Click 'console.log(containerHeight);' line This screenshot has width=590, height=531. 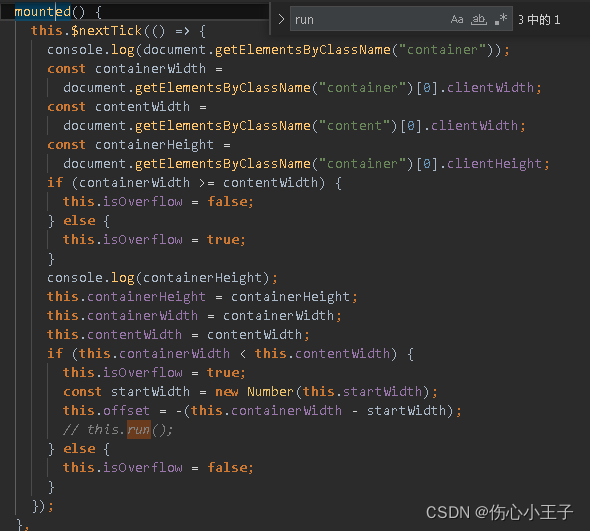(x=162, y=278)
